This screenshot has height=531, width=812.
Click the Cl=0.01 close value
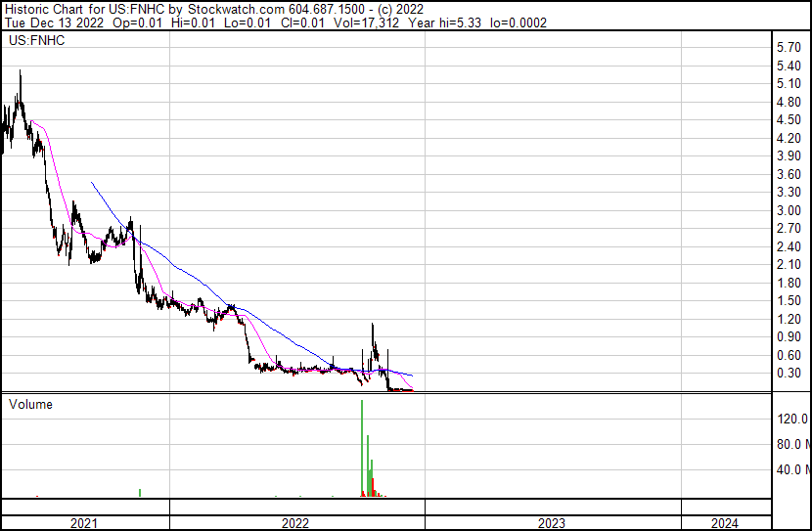click(302, 22)
